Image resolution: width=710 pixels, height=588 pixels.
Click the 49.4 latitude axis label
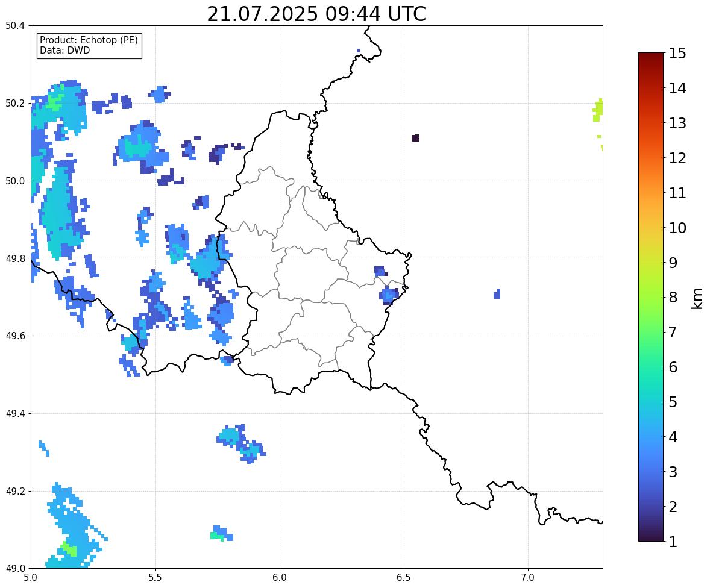(x=15, y=414)
